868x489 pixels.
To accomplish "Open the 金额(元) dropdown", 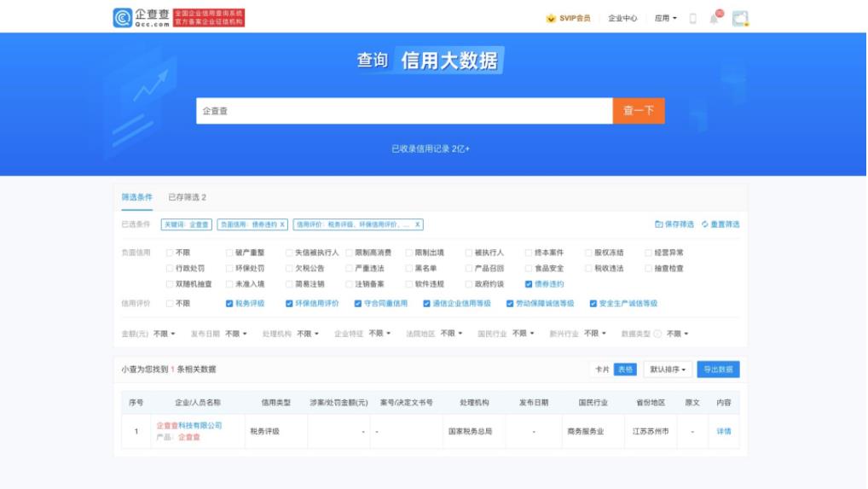I will coord(164,334).
